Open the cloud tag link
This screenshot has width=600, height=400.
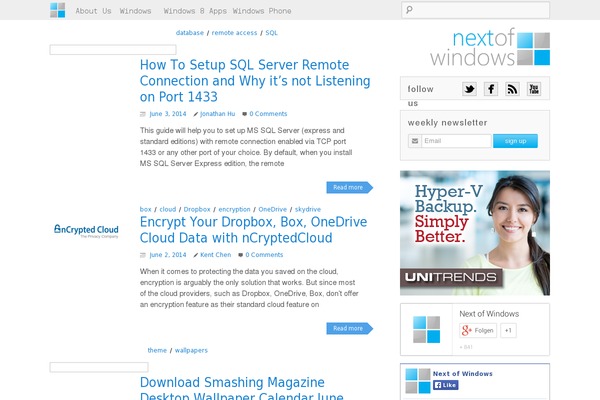tap(168, 209)
